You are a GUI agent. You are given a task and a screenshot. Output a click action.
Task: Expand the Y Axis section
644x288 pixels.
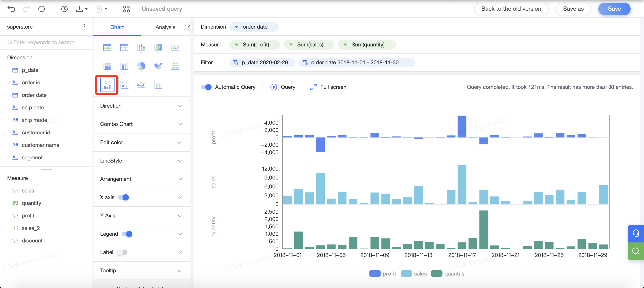coord(141,216)
